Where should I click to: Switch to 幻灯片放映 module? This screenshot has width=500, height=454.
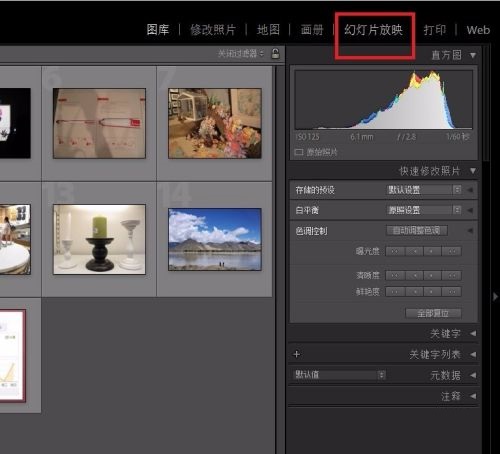point(374,30)
